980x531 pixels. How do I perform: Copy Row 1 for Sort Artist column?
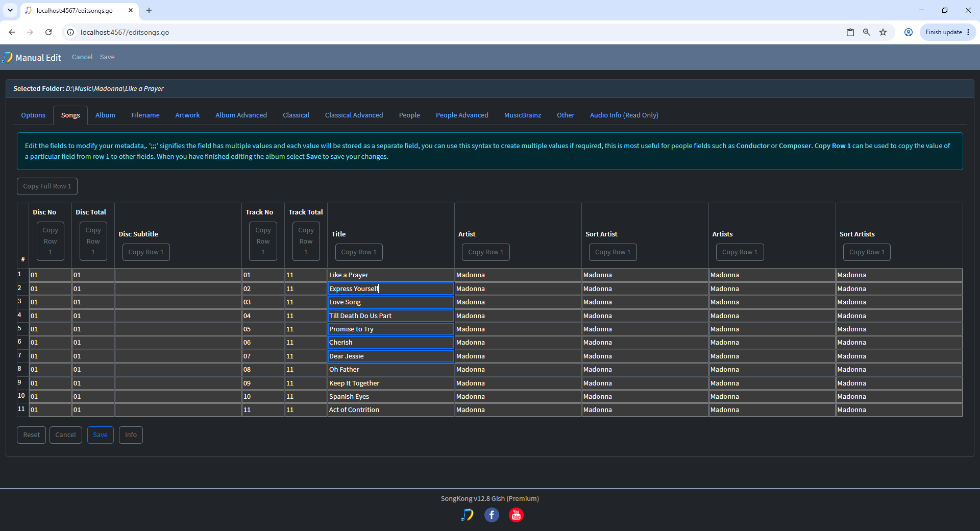(613, 252)
